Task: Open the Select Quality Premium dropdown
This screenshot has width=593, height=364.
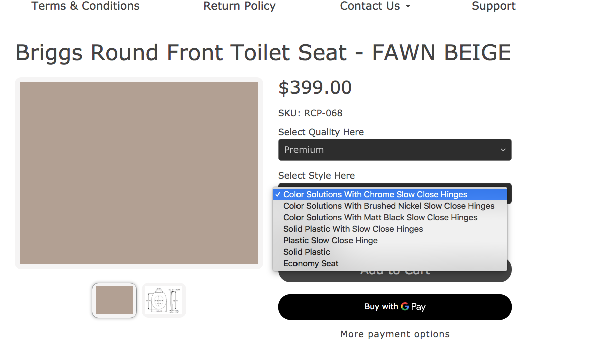Action: click(x=395, y=150)
